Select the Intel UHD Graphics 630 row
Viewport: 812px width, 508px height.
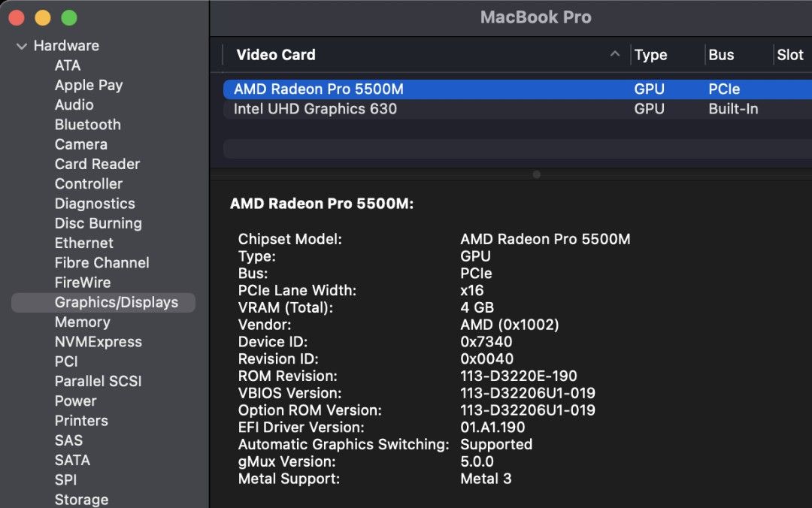point(517,109)
